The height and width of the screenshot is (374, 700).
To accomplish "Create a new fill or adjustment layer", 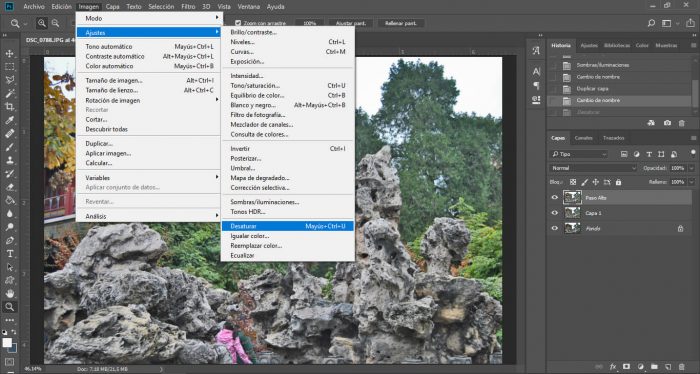I will point(641,367).
